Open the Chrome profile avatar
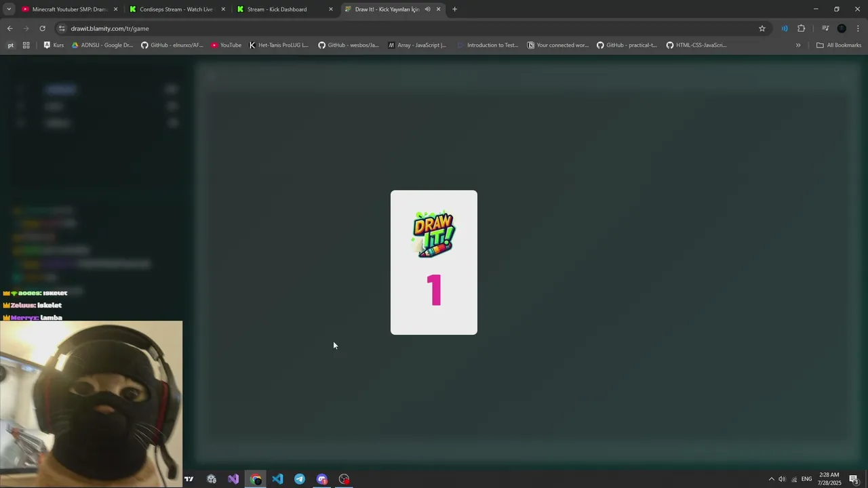The width and height of the screenshot is (868, 488). [x=842, y=28]
